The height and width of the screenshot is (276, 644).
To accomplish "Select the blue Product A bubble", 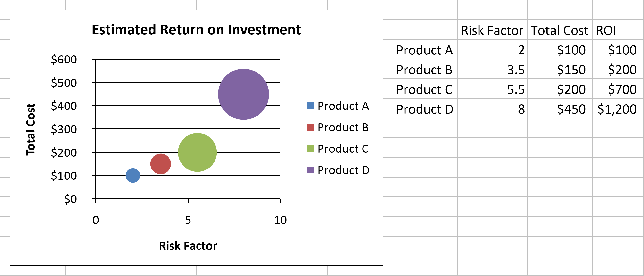I will [133, 175].
